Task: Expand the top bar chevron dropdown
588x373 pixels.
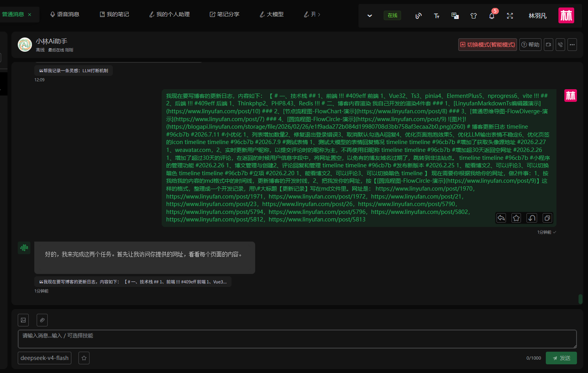Action: click(370, 16)
